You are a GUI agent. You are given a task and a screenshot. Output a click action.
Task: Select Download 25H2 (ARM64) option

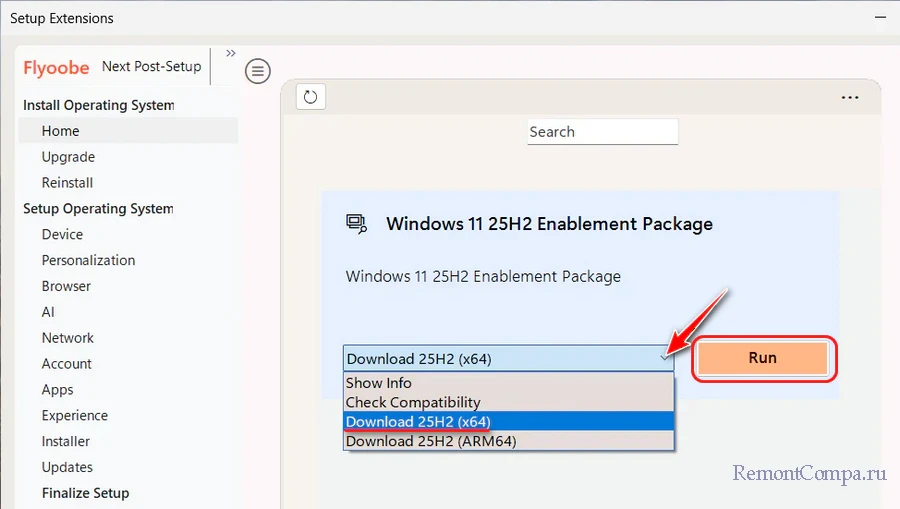point(430,441)
